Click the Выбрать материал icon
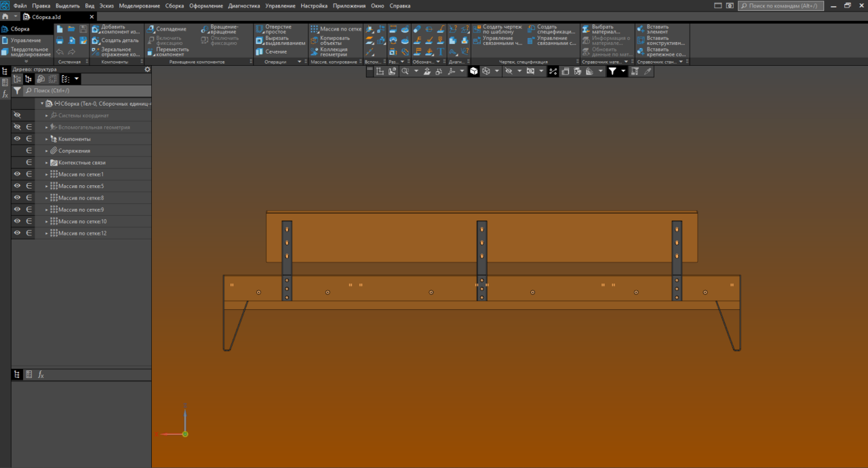Image resolution: width=868 pixels, height=468 pixels. click(586, 29)
